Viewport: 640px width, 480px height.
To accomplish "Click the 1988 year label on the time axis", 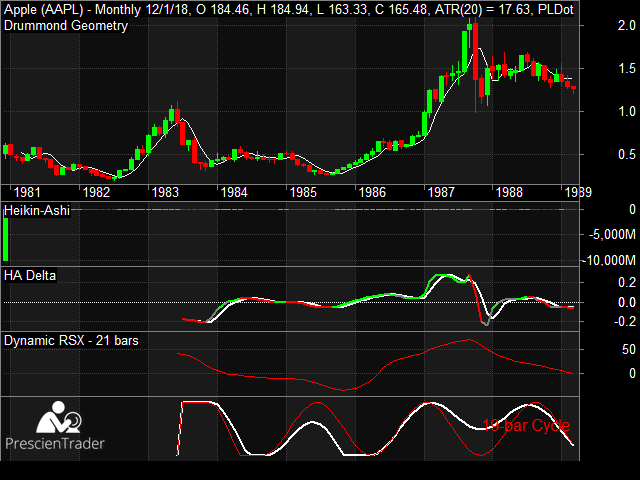I will click(509, 192).
